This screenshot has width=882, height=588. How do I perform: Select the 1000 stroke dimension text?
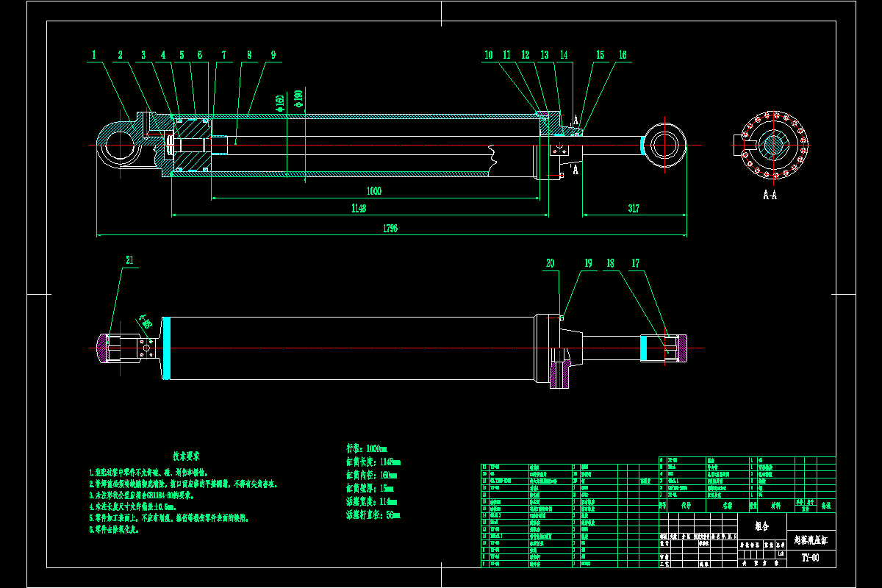pos(374,190)
